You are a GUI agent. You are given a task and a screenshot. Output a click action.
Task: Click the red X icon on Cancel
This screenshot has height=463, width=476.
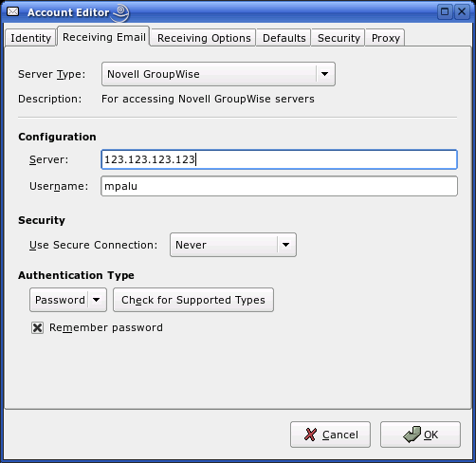(x=310, y=435)
